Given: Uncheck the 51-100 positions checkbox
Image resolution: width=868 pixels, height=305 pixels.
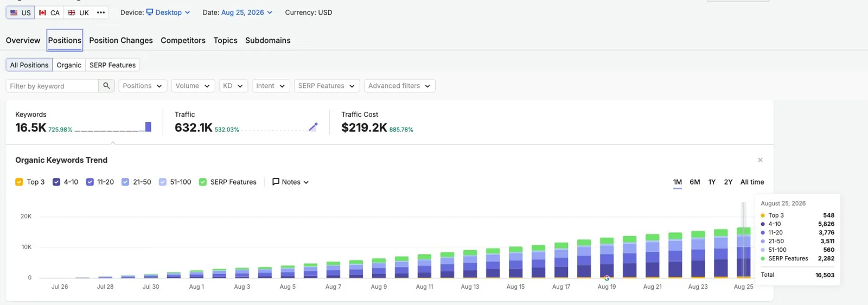Looking at the screenshot, I should tap(163, 182).
